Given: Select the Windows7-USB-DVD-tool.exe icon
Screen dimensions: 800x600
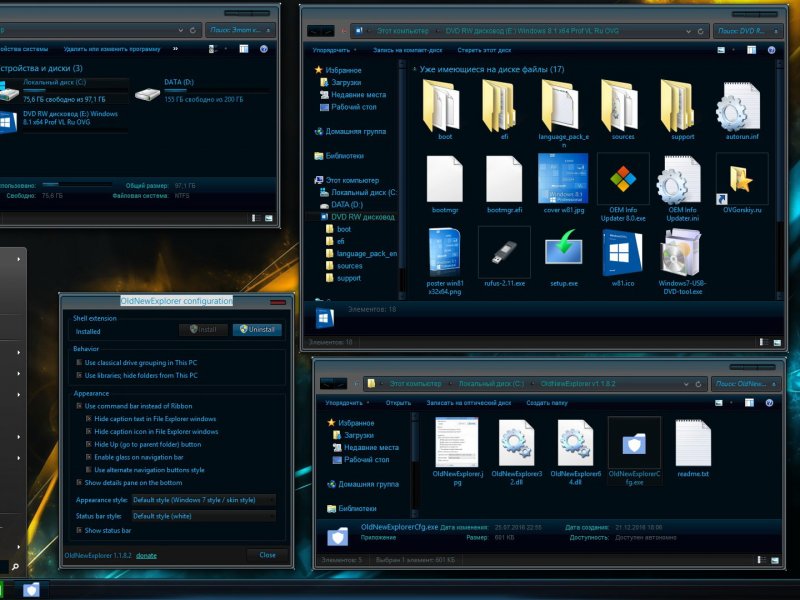Looking at the screenshot, I should tap(680, 253).
